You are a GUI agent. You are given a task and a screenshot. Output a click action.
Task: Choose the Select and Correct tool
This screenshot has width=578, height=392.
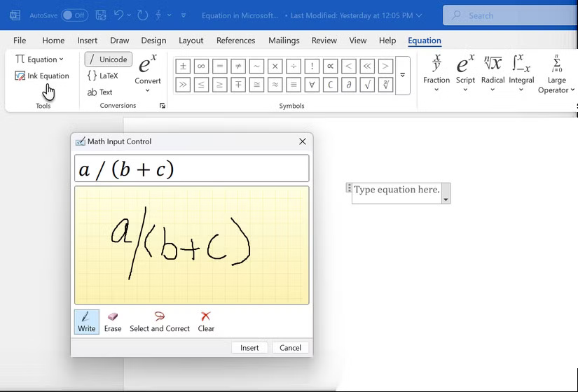click(159, 322)
